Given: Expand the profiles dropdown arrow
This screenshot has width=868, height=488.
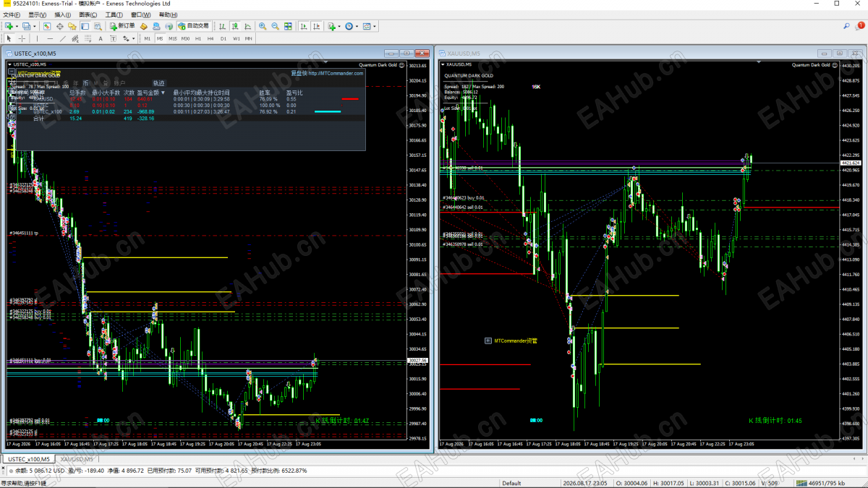Looking at the screenshot, I should 35,26.
